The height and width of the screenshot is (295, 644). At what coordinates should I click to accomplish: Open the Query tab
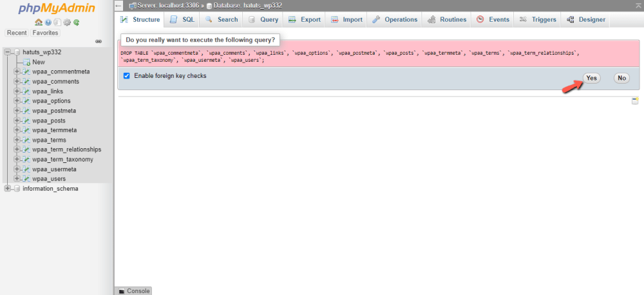pyautogui.click(x=263, y=19)
